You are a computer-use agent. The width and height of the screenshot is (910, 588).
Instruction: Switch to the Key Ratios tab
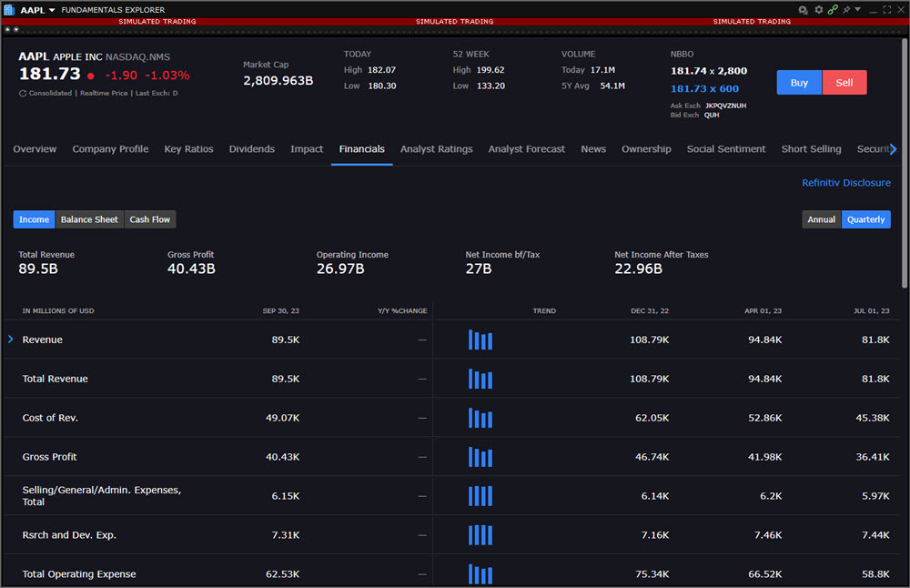pyautogui.click(x=188, y=149)
